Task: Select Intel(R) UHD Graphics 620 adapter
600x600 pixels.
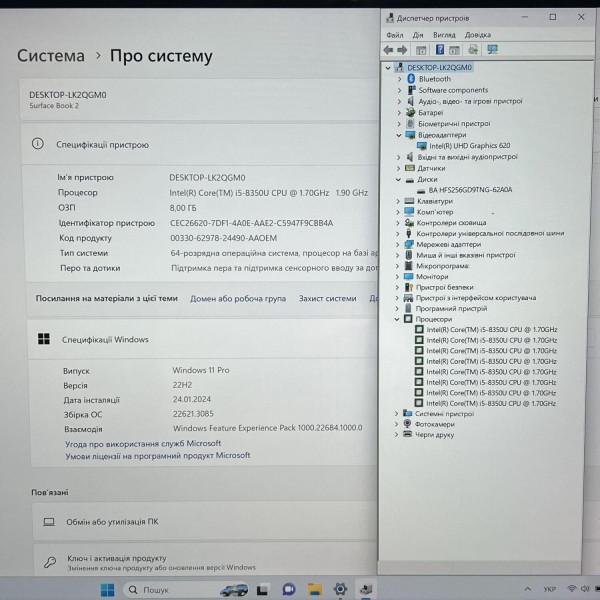Action: point(470,146)
